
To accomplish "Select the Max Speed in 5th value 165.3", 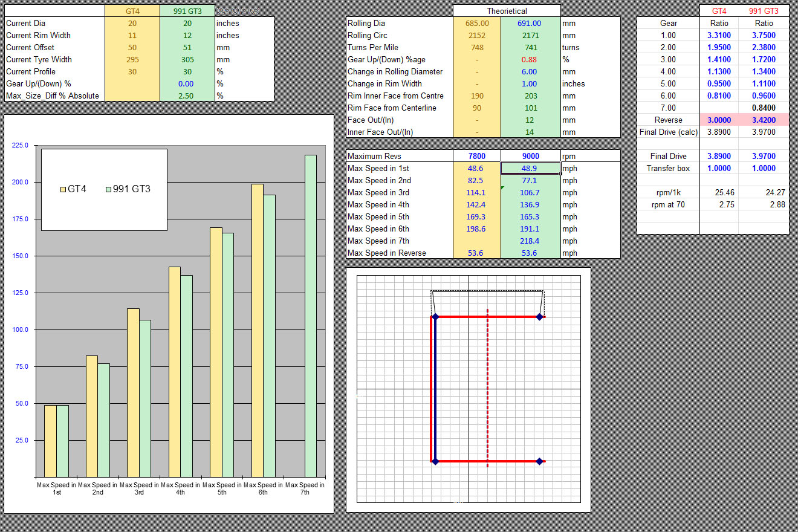I will click(x=531, y=217).
